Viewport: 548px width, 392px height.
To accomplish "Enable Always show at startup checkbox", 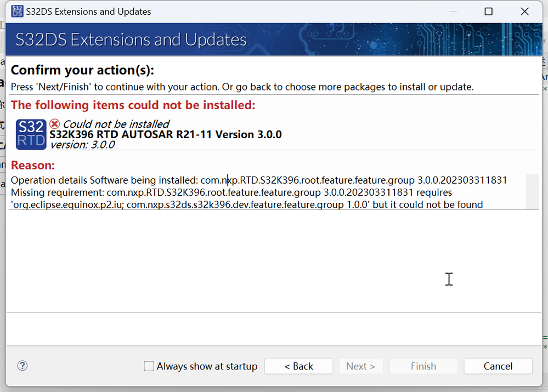I will point(149,366).
